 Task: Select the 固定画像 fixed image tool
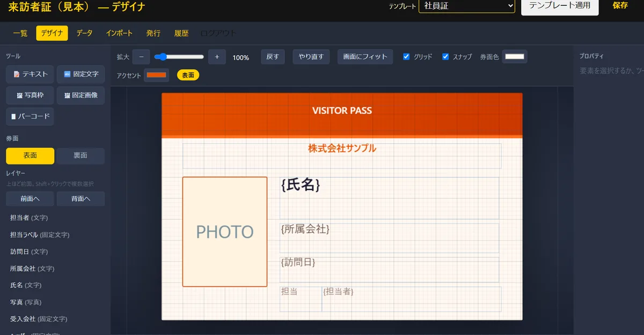[x=80, y=95]
